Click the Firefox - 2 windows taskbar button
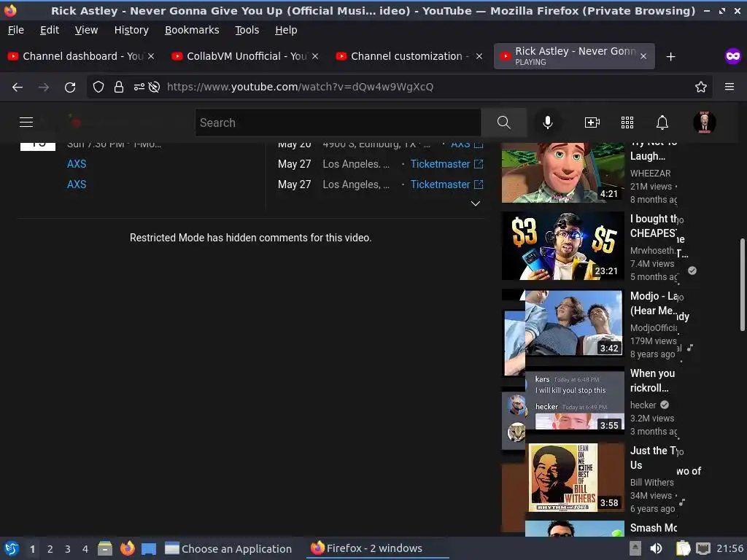Screen dimensions: 747x560 click(x=376, y=548)
